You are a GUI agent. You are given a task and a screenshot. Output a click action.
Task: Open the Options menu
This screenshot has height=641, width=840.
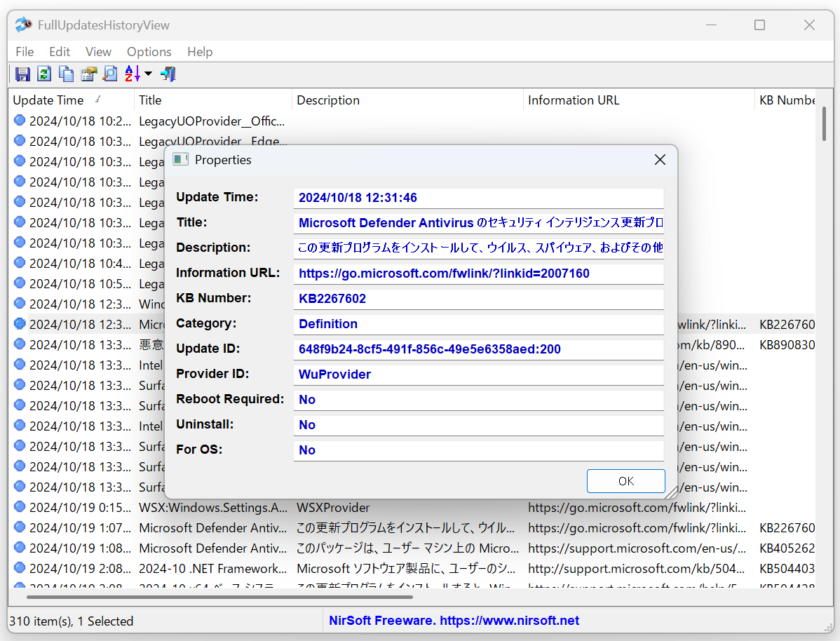click(149, 51)
